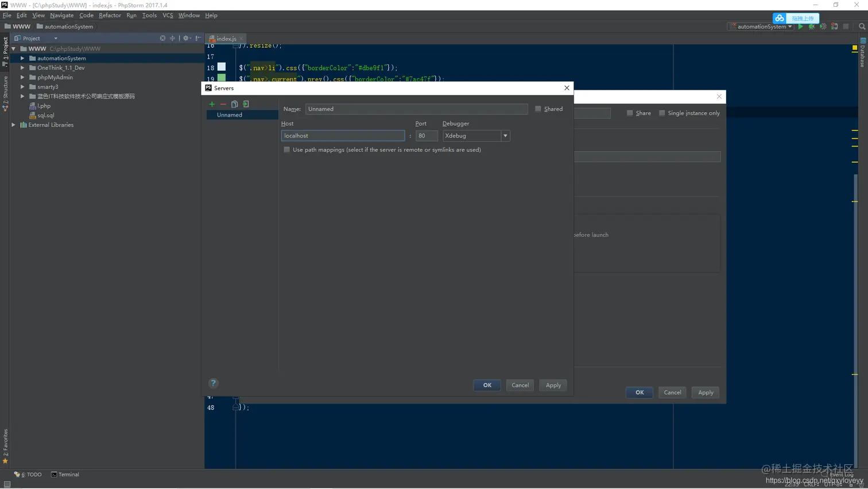Expand the phpMyAdmin folder
This screenshot has width=868, height=489.
click(22, 77)
